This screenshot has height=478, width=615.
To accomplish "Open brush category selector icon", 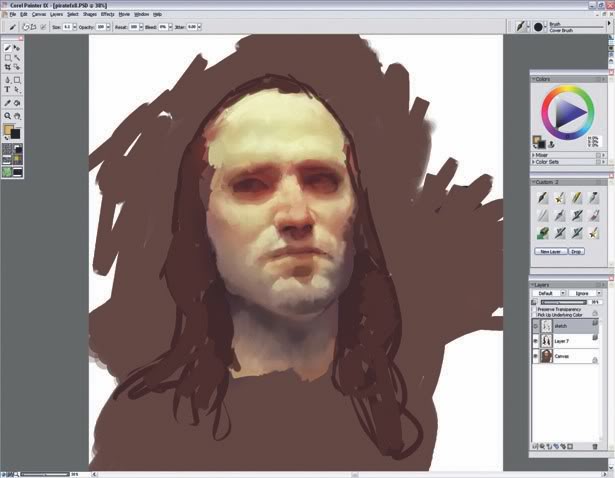I will pos(520,26).
